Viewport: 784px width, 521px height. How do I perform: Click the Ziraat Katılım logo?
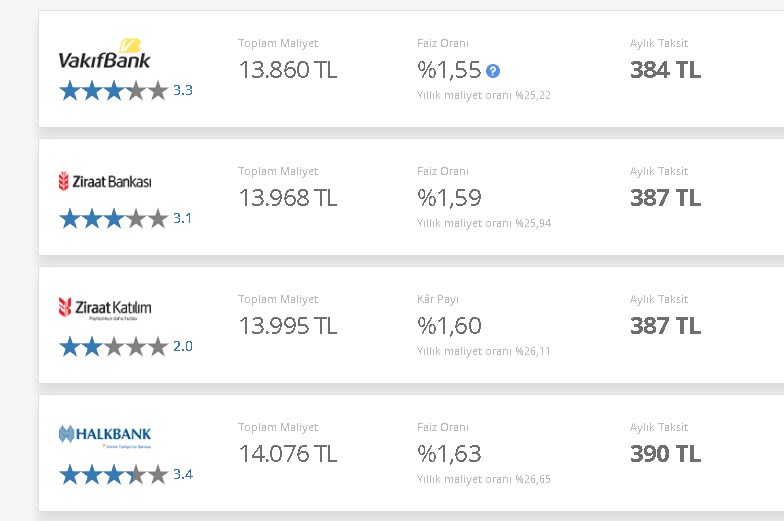coord(105,308)
